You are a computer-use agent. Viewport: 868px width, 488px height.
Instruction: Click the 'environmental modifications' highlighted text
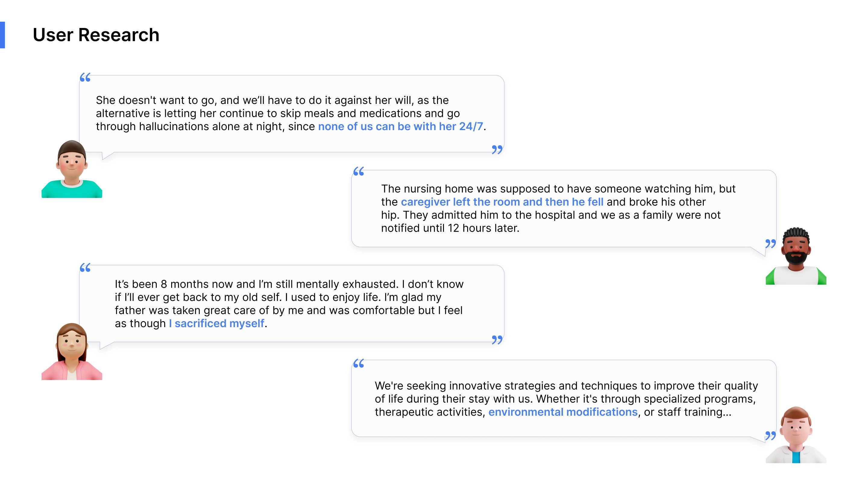point(563,412)
